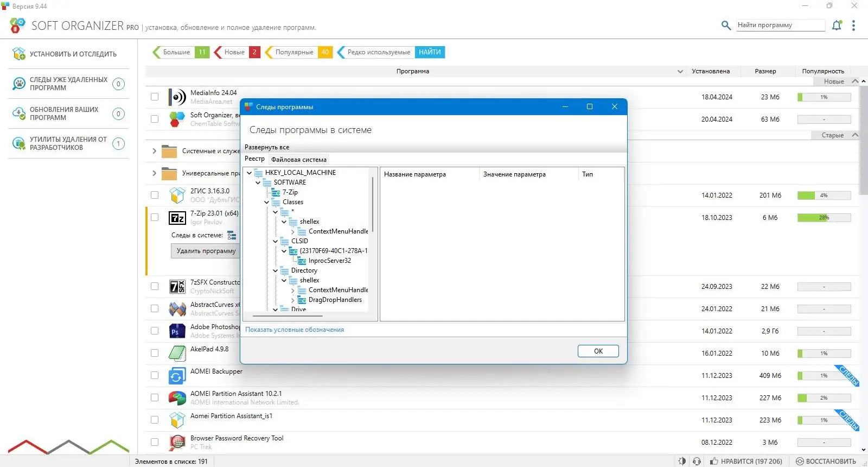Tick the Adobe Photoshop checkbox

[x=155, y=331]
